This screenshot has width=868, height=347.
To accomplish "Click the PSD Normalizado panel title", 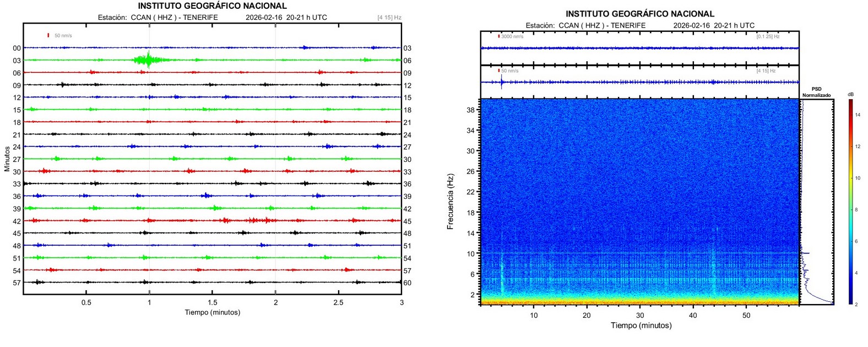I will [816, 92].
